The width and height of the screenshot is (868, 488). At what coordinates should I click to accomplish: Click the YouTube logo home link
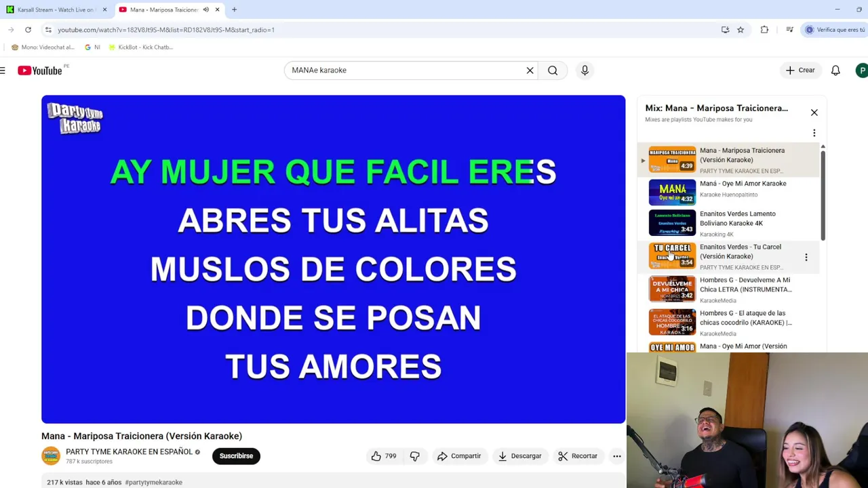[40, 70]
